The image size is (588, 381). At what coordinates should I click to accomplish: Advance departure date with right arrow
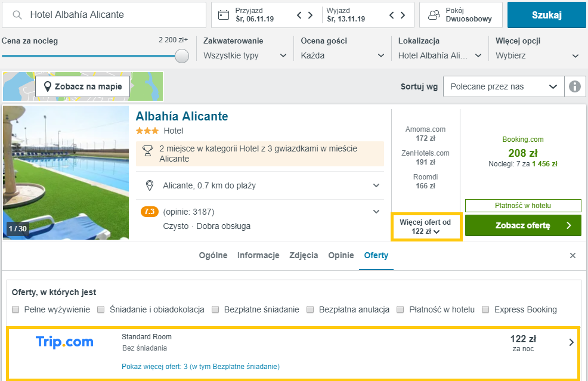403,15
